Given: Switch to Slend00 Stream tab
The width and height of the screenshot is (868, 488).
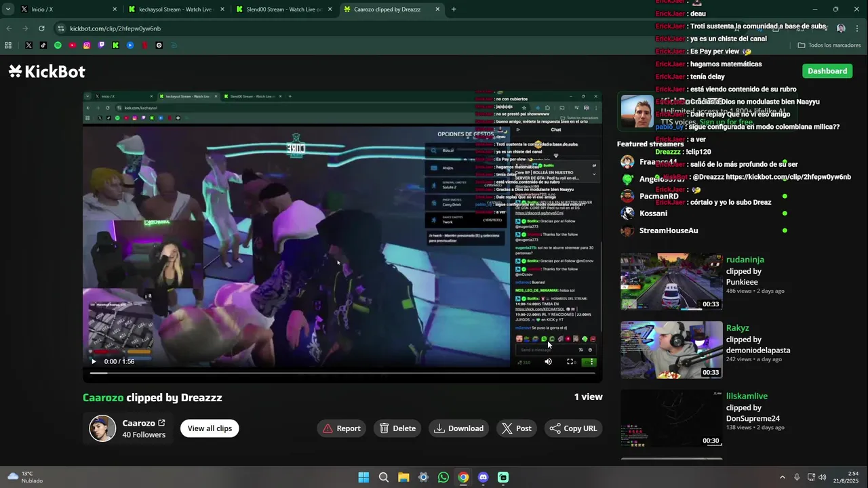Looking at the screenshot, I should click(x=283, y=9).
